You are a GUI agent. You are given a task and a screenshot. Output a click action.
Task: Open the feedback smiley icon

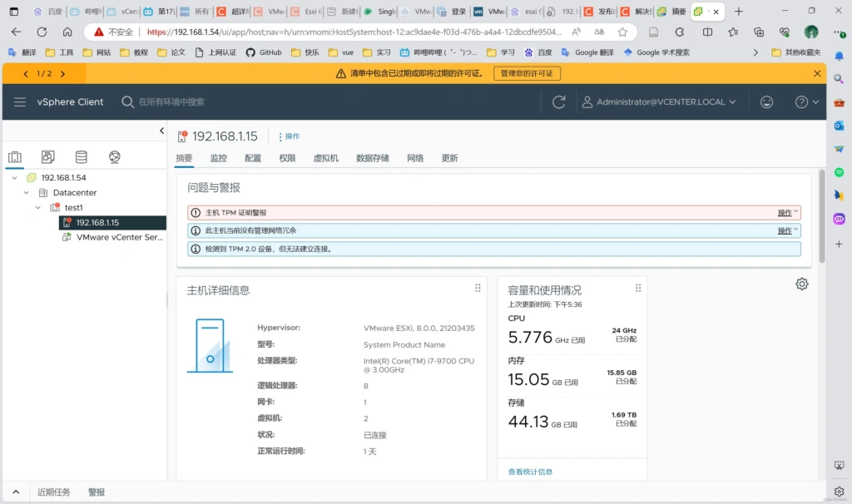point(766,101)
